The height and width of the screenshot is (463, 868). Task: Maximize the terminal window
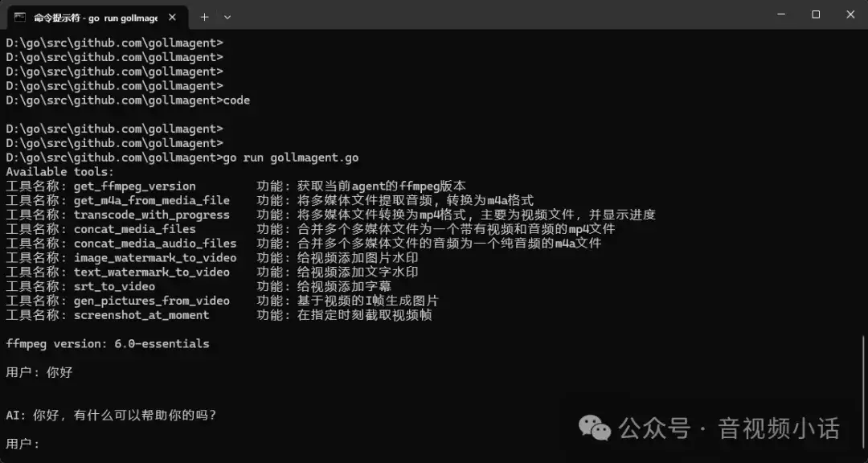tap(815, 14)
